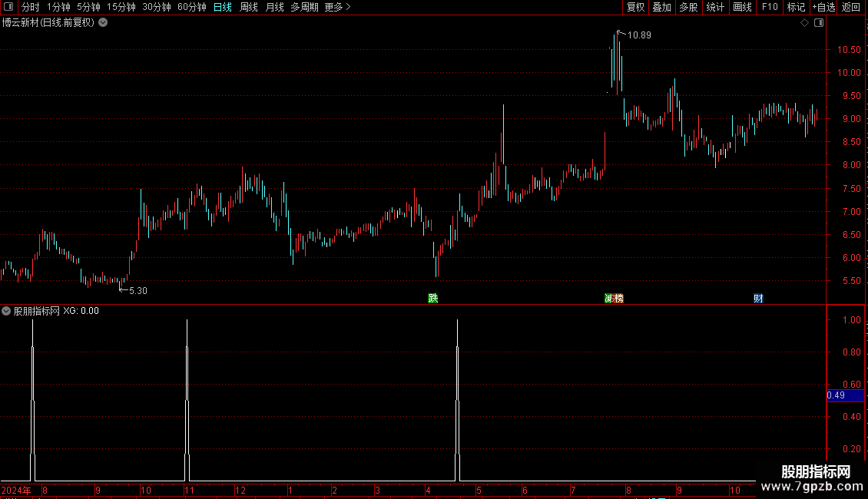
Task: Toggle the sidebar panel icon at top-left
Action: tap(8, 7)
